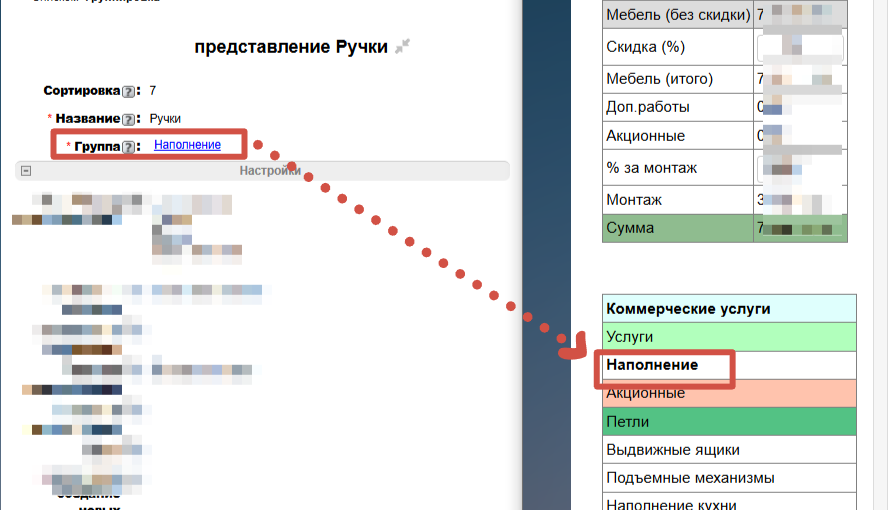Open the help icon next to Сортировка

pyautogui.click(x=128, y=91)
